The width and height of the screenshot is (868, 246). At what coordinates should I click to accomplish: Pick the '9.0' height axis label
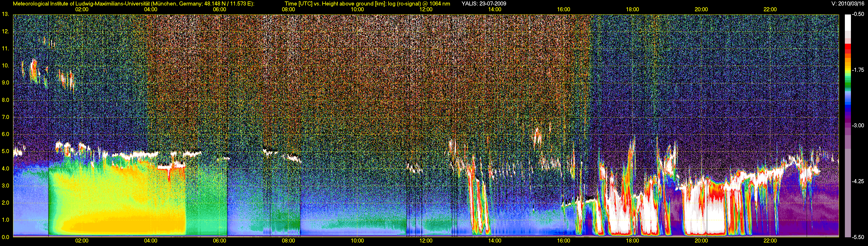5,82
